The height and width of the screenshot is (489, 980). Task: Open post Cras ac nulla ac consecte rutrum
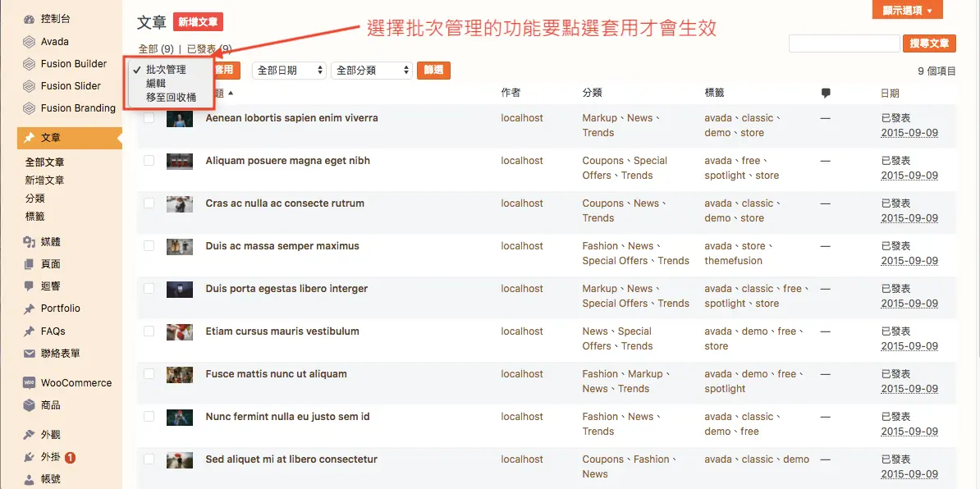coord(285,203)
